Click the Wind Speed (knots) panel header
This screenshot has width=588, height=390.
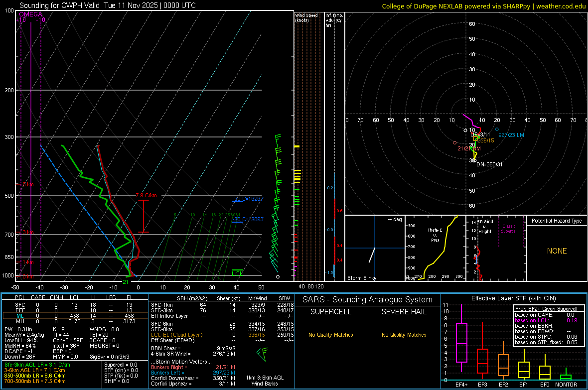click(306, 17)
